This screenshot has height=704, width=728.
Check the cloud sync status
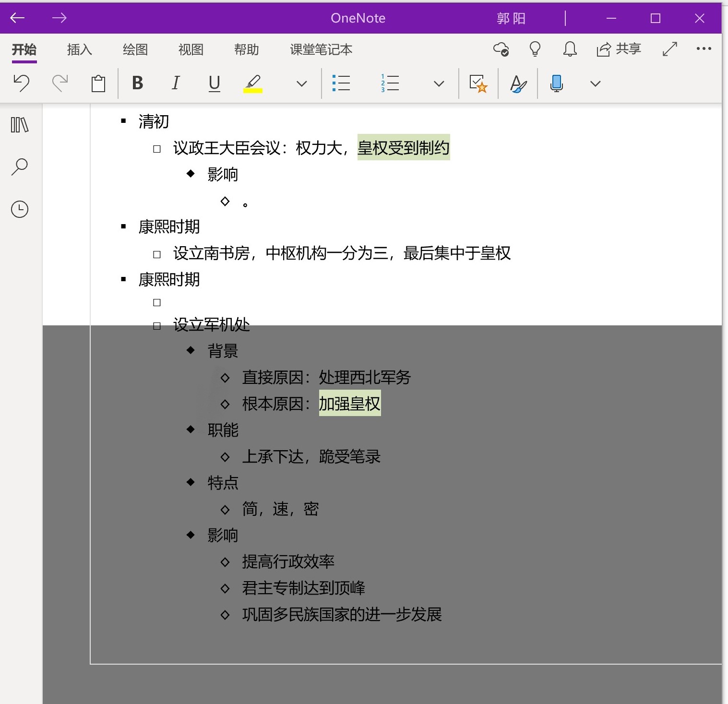[x=501, y=49]
